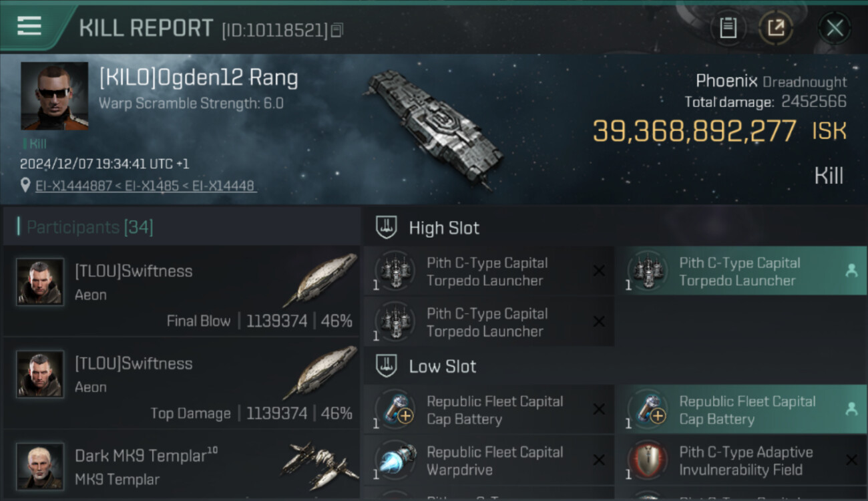The width and height of the screenshot is (868, 501).
Task: Open the clipboard notes icon
Action: 728,28
